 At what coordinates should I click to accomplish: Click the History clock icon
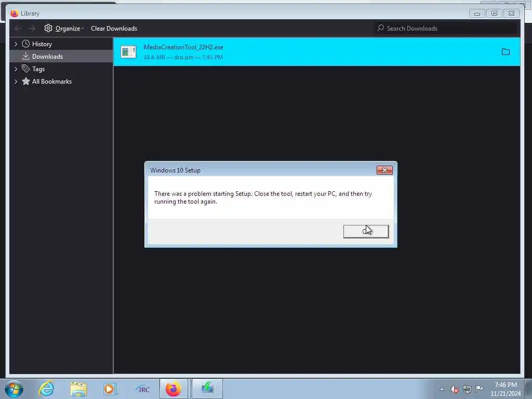click(26, 44)
